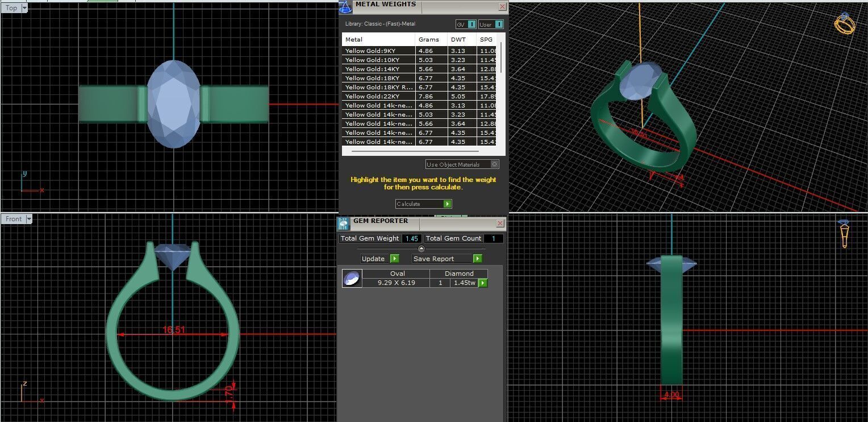Open the Top viewport dropdown arrow
The image size is (868, 422).
point(24,8)
